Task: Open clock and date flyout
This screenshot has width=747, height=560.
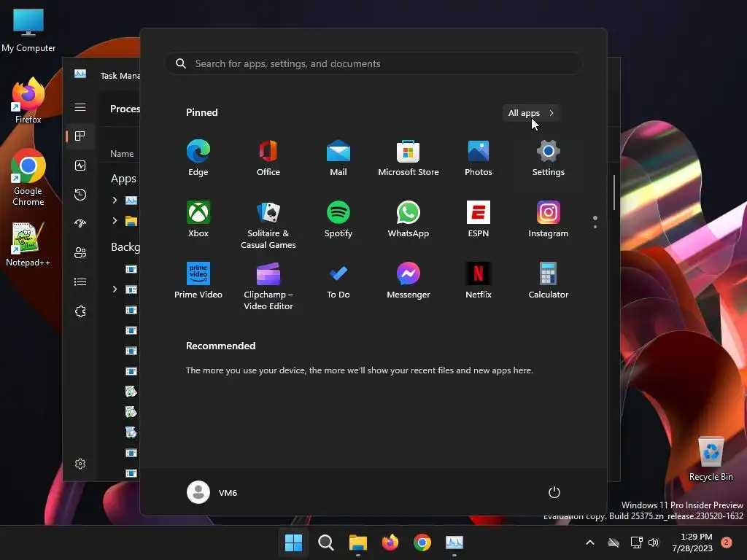Action: pyautogui.click(x=692, y=542)
